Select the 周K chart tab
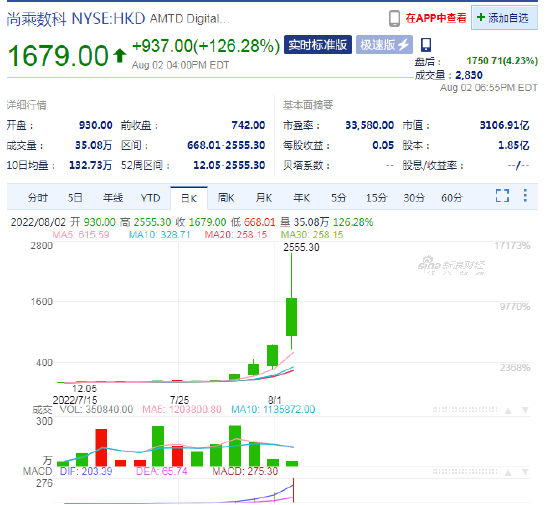550x505 pixels. [226, 198]
